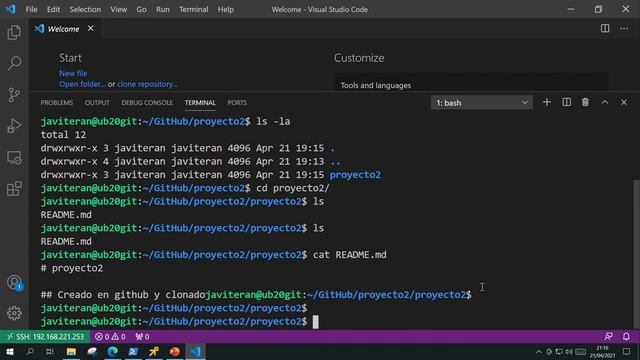The height and width of the screenshot is (360, 640).
Task: Click Tools and languages item
Action: pos(376,85)
